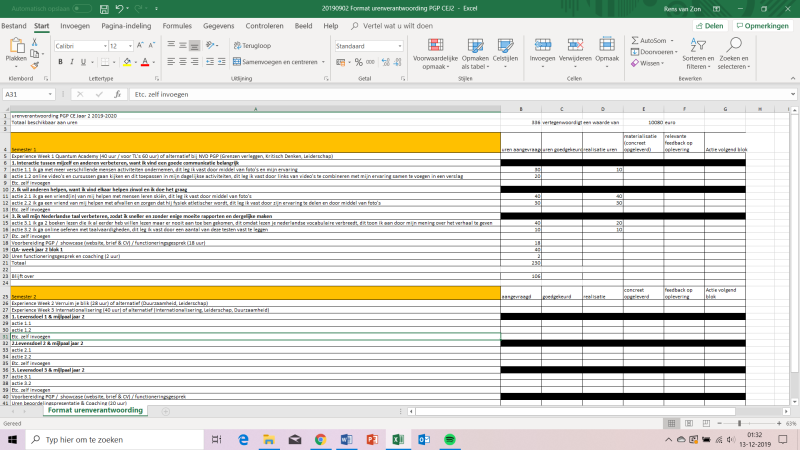Click the AutoSom icon
The width and height of the screenshot is (800, 450).
coord(635,40)
